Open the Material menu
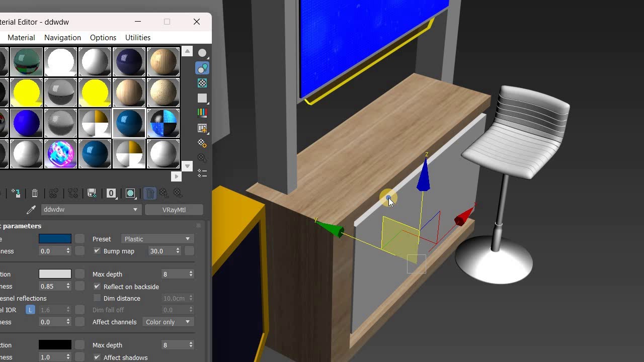The width and height of the screenshot is (644, 362). [x=21, y=38]
